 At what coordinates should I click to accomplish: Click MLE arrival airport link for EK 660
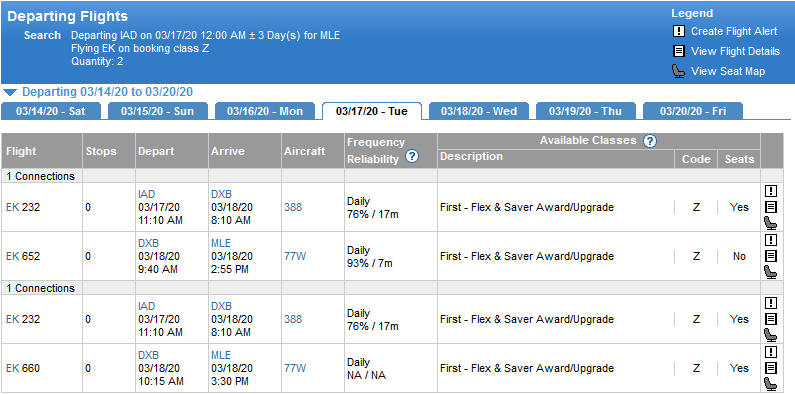point(221,355)
